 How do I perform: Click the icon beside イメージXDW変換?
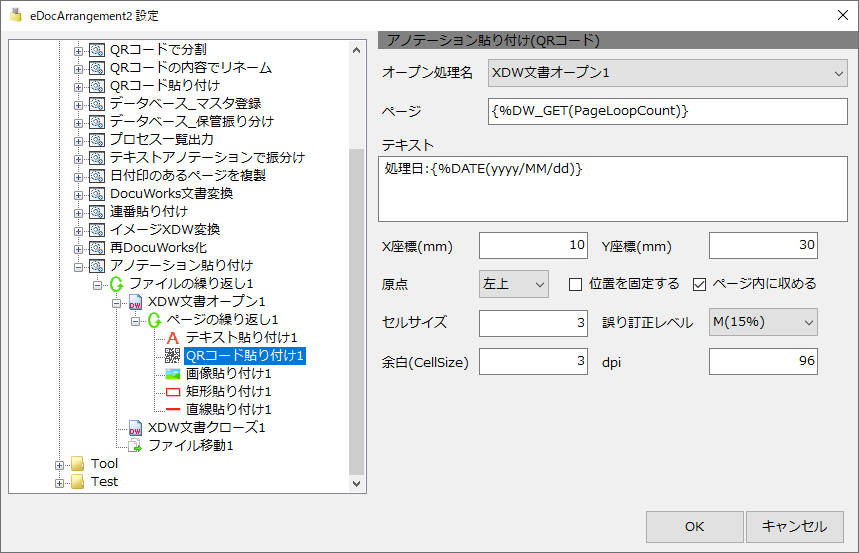click(97, 230)
